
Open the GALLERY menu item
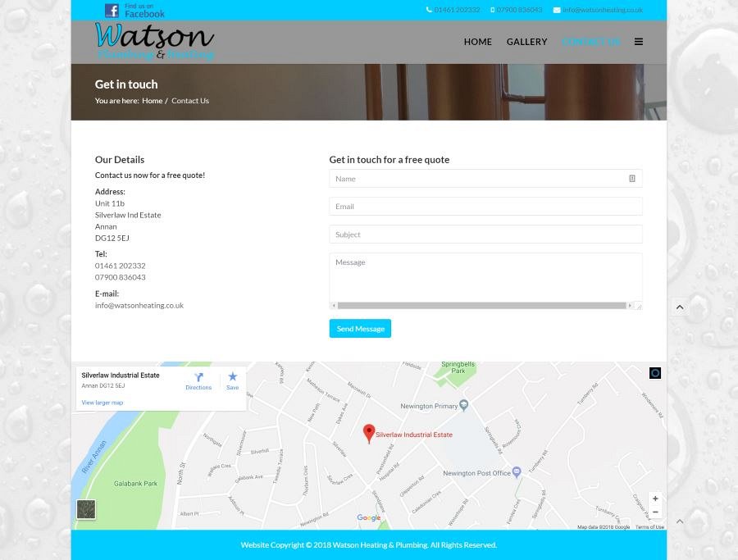(526, 42)
